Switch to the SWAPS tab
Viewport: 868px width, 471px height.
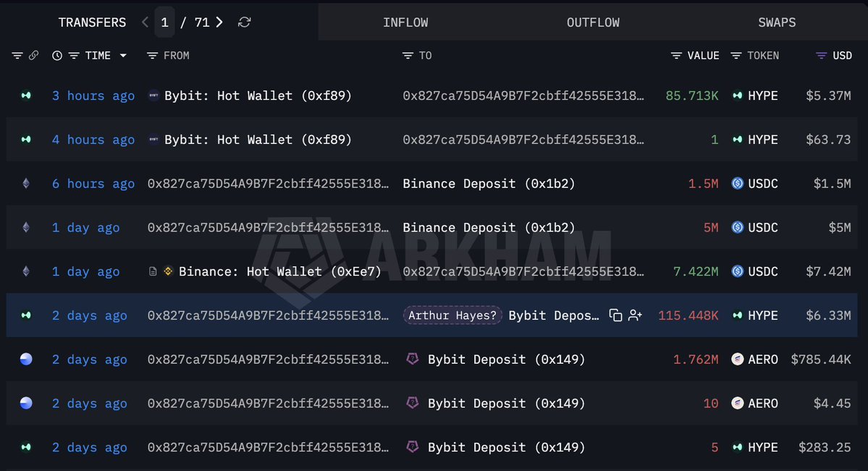pos(777,22)
